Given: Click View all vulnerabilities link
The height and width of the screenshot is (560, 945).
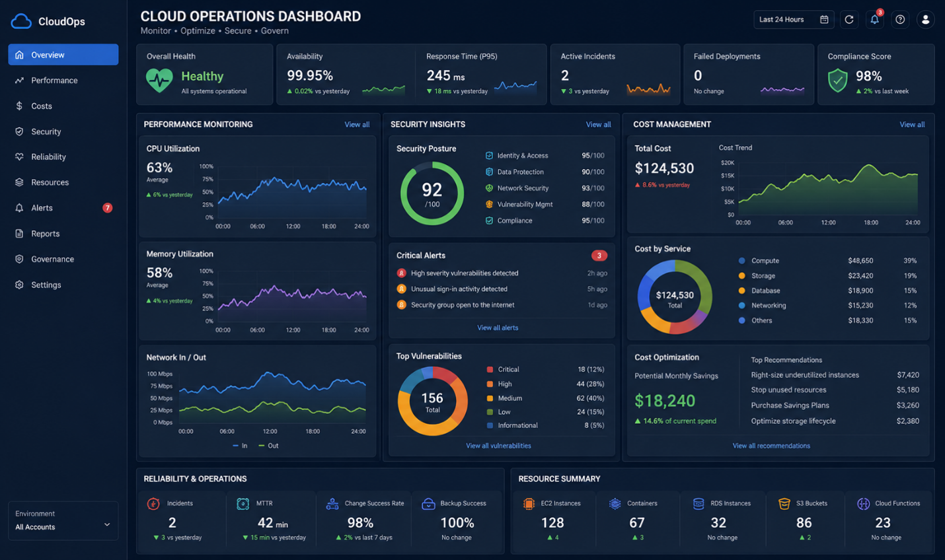Looking at the screenshot, I should pyautogui.click(x=498, y=446).
